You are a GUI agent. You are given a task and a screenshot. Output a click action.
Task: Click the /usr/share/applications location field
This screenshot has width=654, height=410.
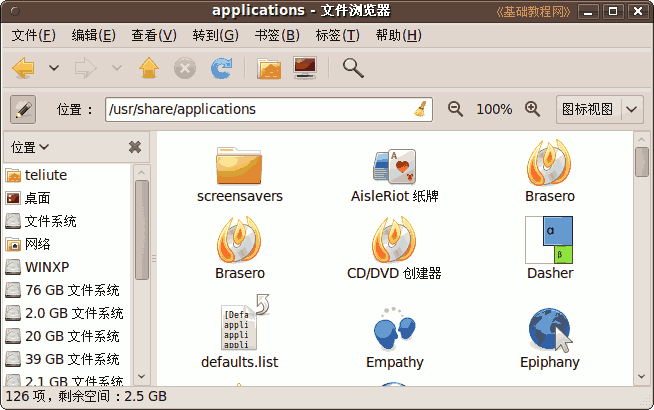click(269, 110)
